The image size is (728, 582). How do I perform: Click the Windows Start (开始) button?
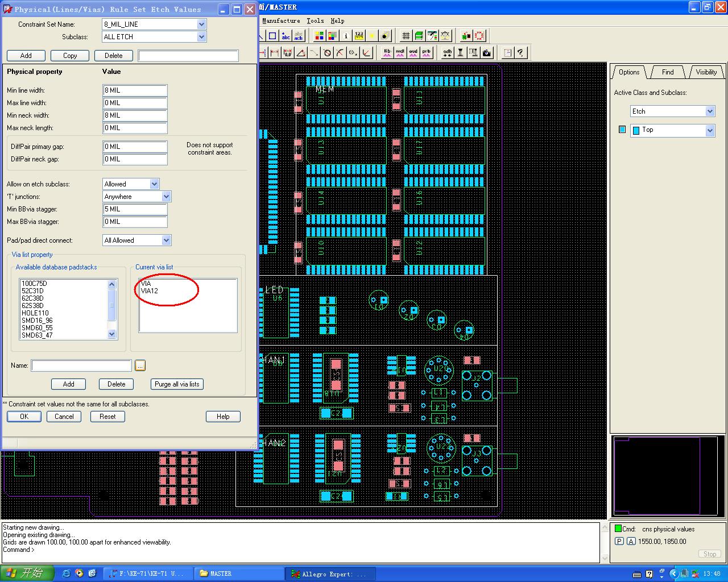point(27,573)
